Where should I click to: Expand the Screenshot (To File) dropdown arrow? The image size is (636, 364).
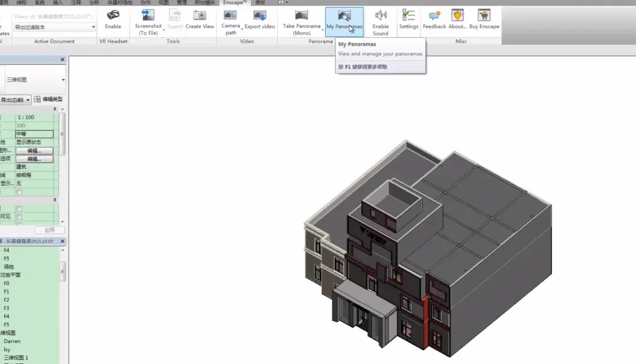click(164, 29)
